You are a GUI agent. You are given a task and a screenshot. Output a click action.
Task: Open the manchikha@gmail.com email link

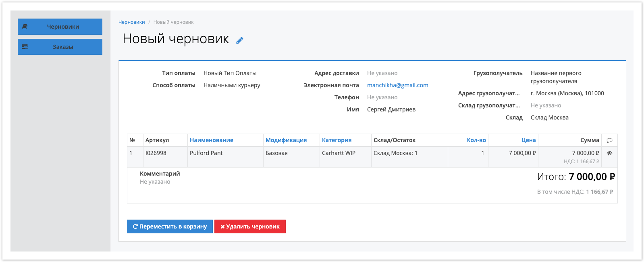tap(398, 85)
